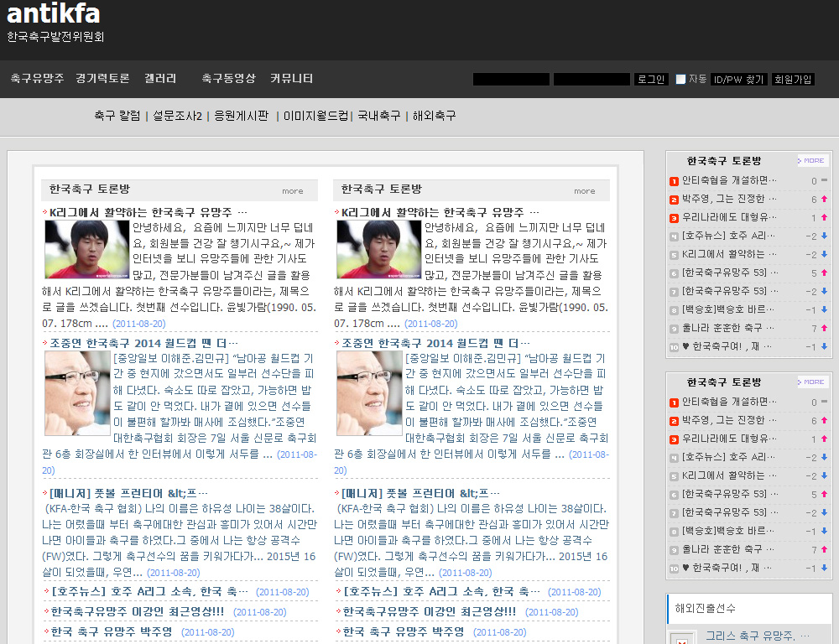Click pink up arrow beside 훌나라 in upper sidebar
The height and width of the screenshot is (644, 839).
click(x=824, y=328)
